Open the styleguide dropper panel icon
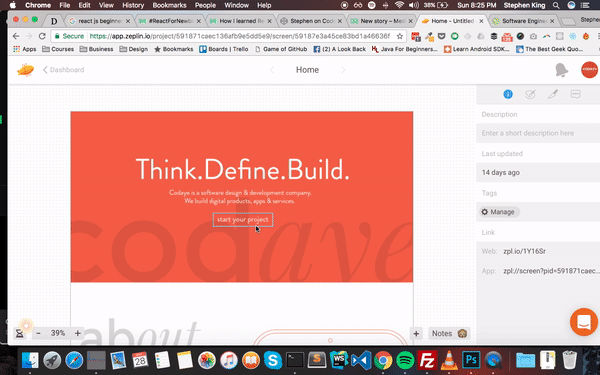600x375 pixels. 553,94
